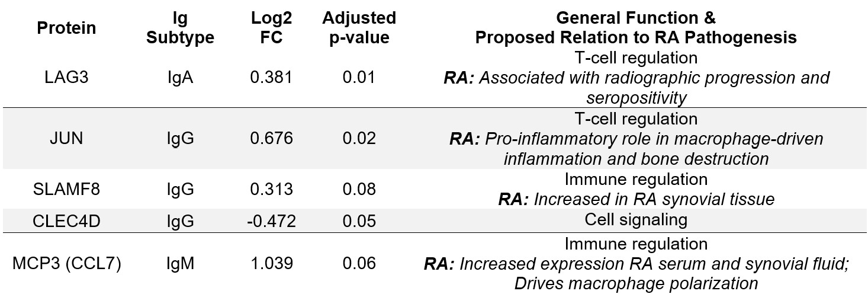Click the Adjusted p-value column header
The width and height of the screenshot is (868, 294).
click(359, 28)
